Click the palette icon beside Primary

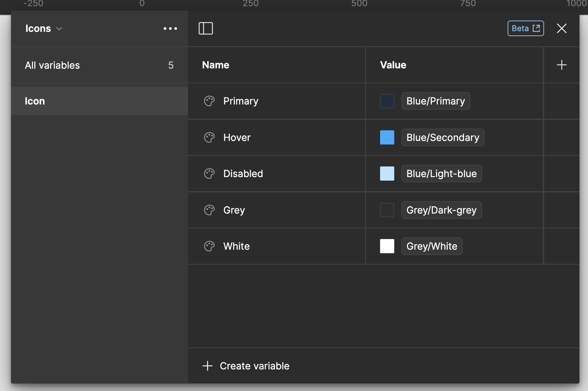click(210, 101)
